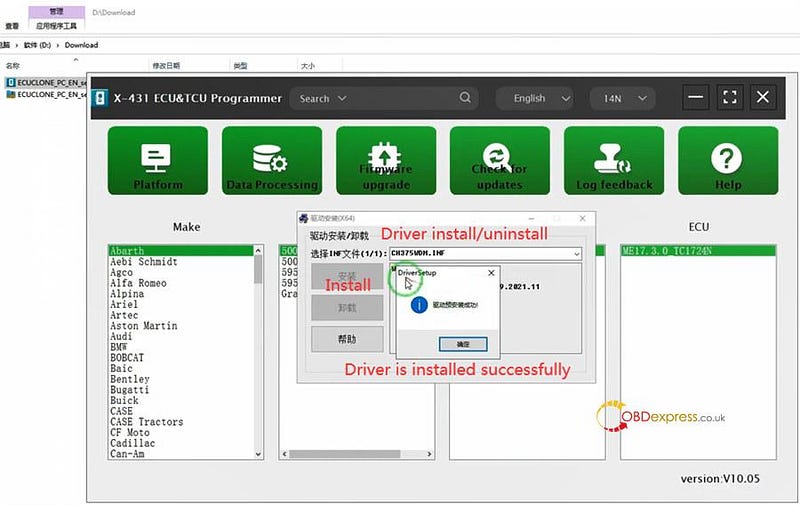
Task: Close the DriverSetup message dialog
Action: tap(491, 273)
